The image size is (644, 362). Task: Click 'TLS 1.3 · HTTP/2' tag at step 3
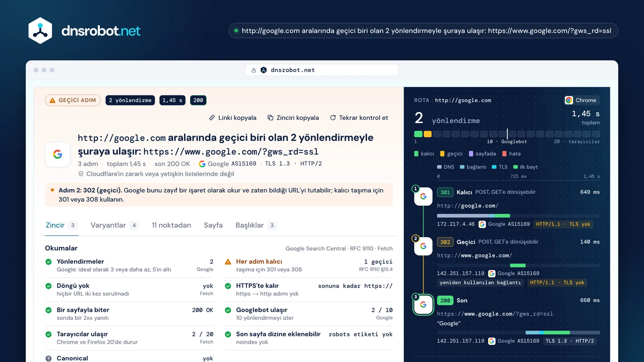pyautogui.click(x=570, y=341)
